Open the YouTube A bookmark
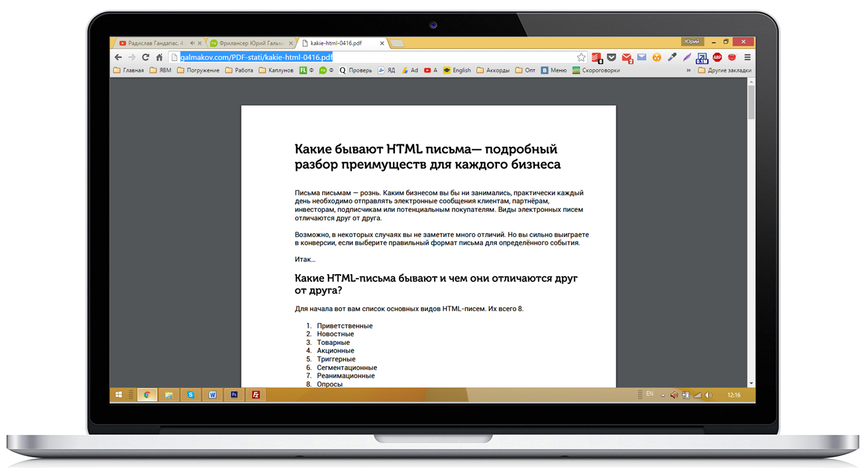Viewport: 868px width, 468px height. coord(431,70)
